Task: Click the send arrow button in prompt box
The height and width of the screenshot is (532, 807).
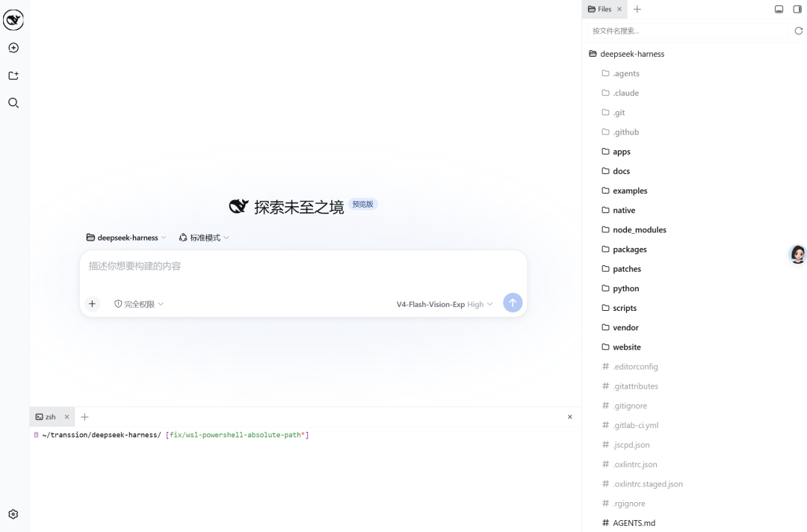Action: click(513, 303)
